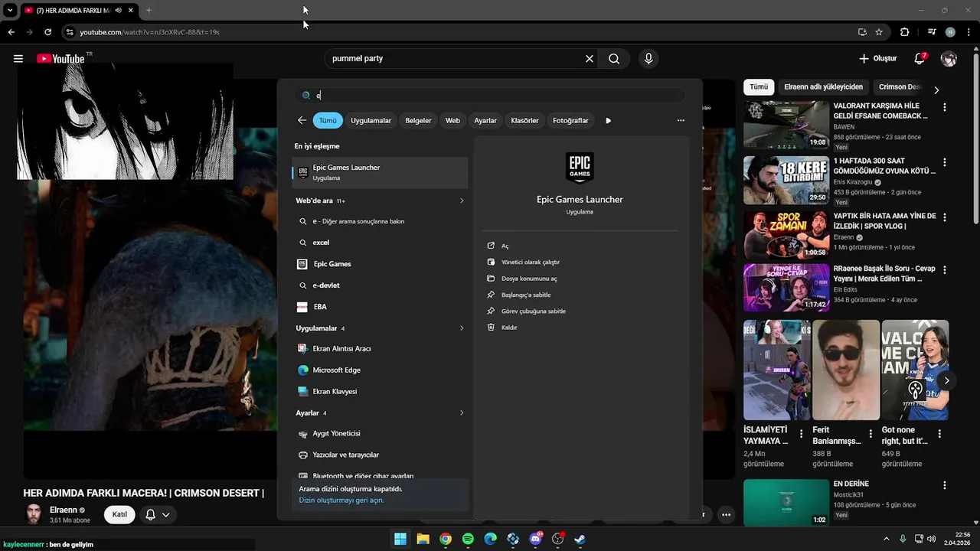Open the Windows Start button
980x551 pixels.
(x=400, y=539)
